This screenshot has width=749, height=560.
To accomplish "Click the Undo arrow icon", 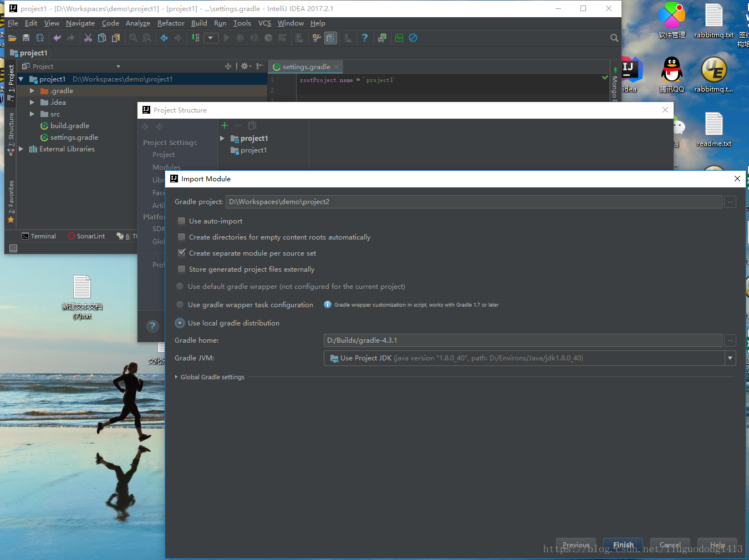I will [57, 38].
